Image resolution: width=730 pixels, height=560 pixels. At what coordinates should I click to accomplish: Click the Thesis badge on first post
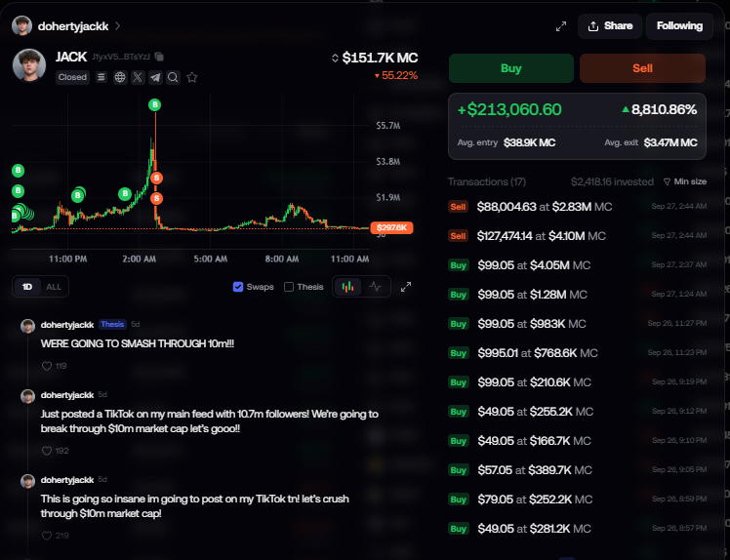pos(112,325)
